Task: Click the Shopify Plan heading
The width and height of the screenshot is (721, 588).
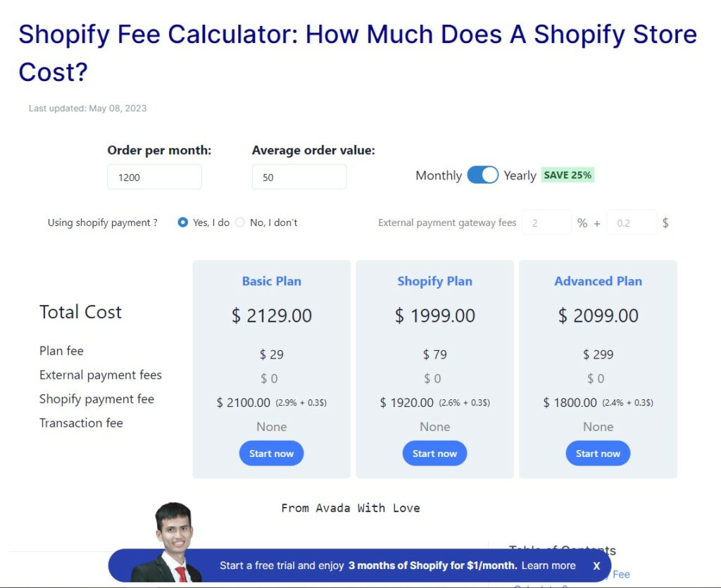Action: (434, 281)
